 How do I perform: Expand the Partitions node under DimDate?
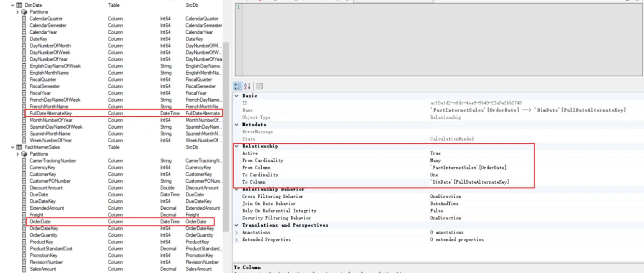(x=18, y=11)
